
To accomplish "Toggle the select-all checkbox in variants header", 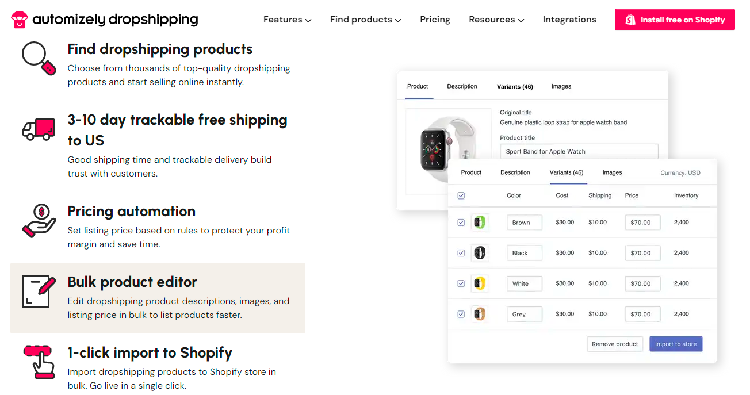I will [461, 196].
